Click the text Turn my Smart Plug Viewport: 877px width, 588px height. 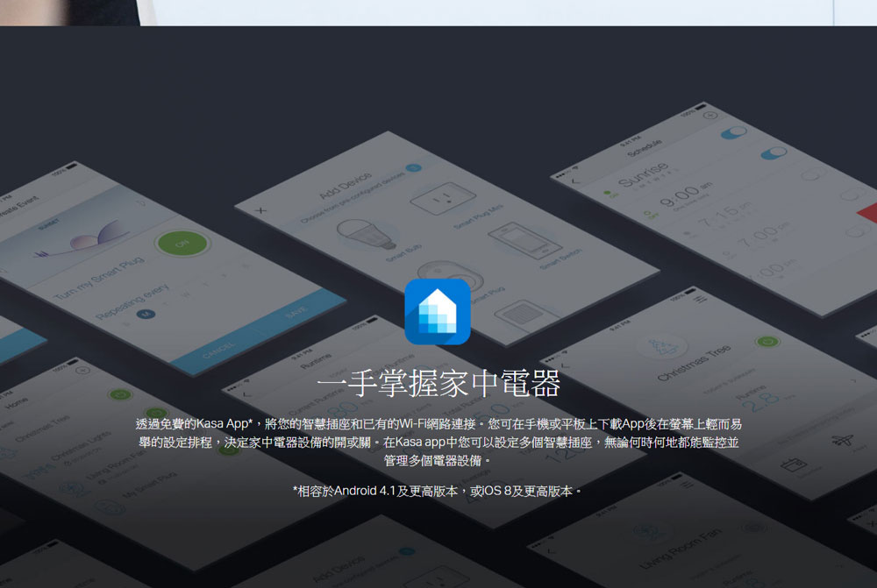coord(99,278)
